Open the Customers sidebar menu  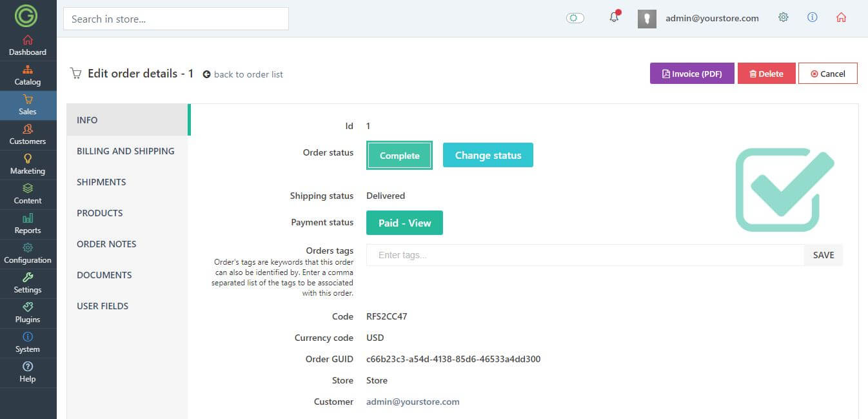(x=28, y=135)
